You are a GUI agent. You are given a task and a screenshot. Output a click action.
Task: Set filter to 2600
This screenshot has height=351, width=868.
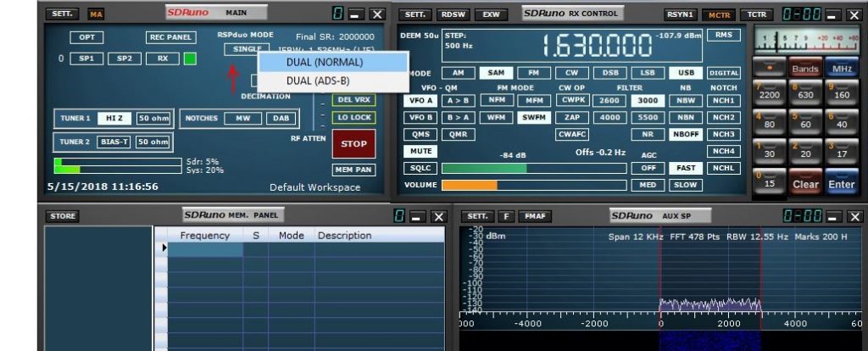[609, 100]
